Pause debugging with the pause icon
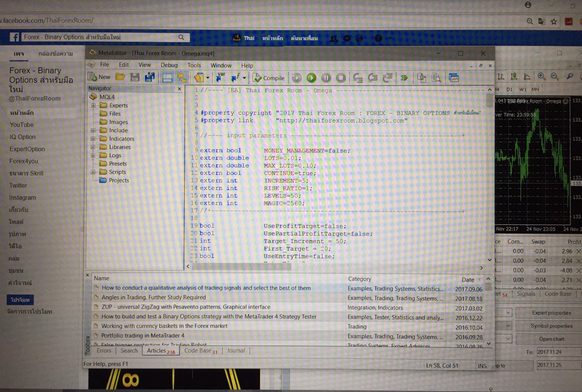Image resolution: width=582 pixels, height=392 pixels. click(x=326, y=78)
